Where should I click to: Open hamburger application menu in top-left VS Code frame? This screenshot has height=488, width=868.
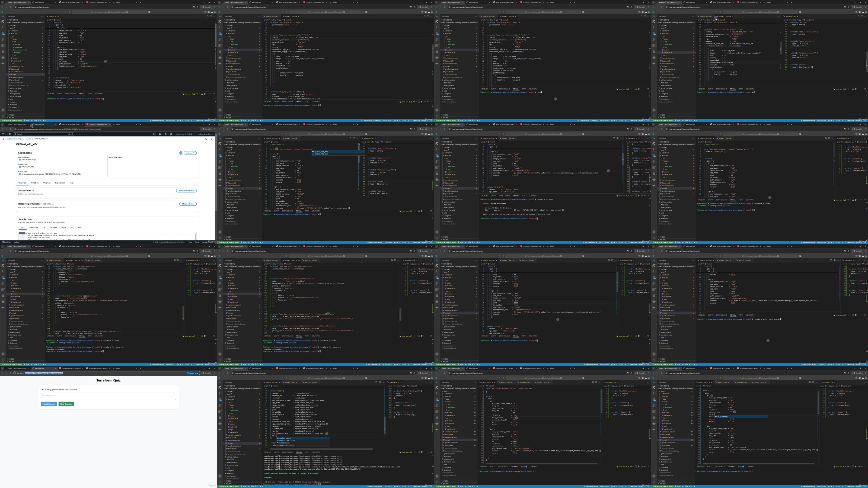pos(3,17)
